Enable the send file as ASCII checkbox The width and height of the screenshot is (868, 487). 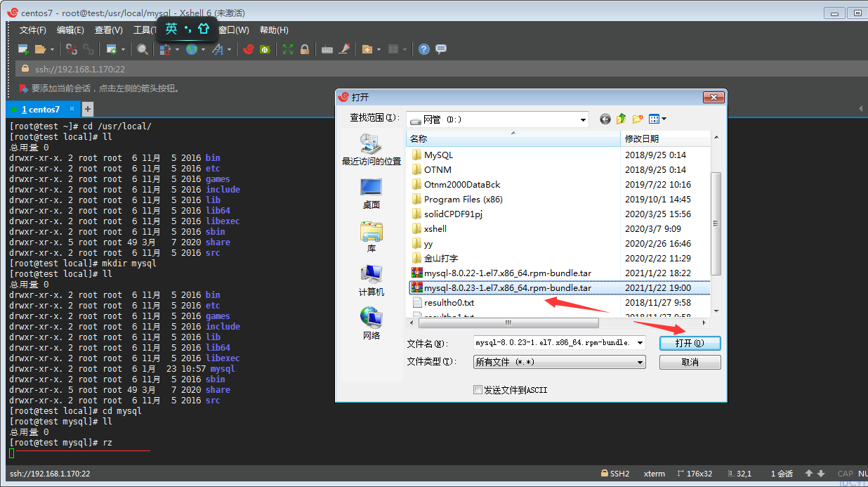[478, 390]
